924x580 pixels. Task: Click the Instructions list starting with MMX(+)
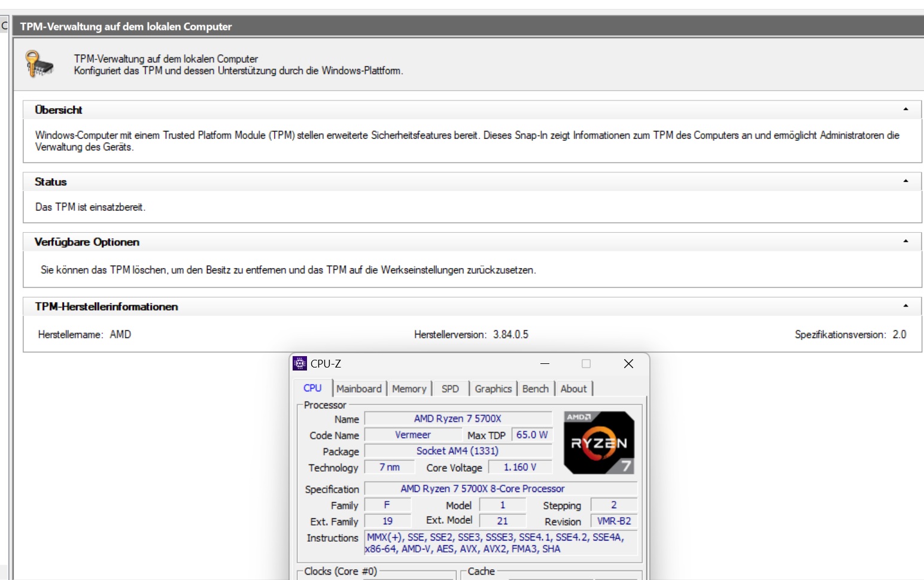(501, 543)
